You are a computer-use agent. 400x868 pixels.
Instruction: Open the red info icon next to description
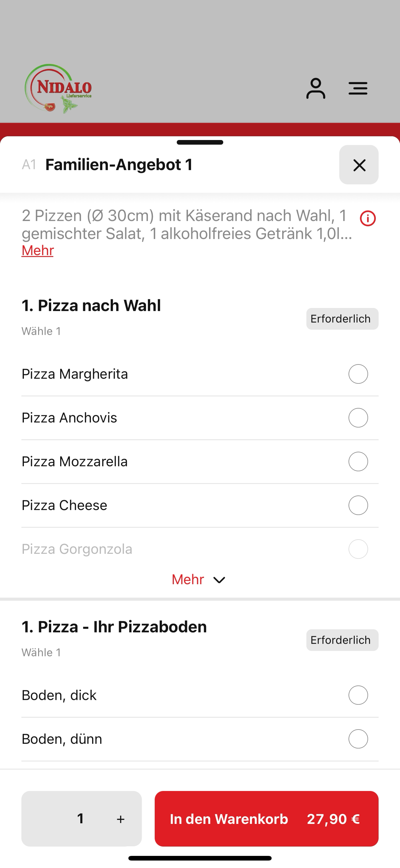point(368,218)
